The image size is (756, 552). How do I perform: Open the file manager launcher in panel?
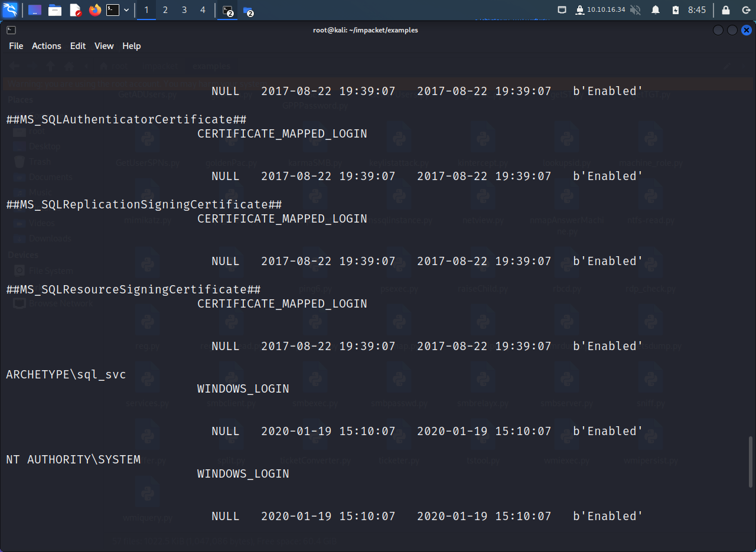pyautogui.click(x=55, y=10)
